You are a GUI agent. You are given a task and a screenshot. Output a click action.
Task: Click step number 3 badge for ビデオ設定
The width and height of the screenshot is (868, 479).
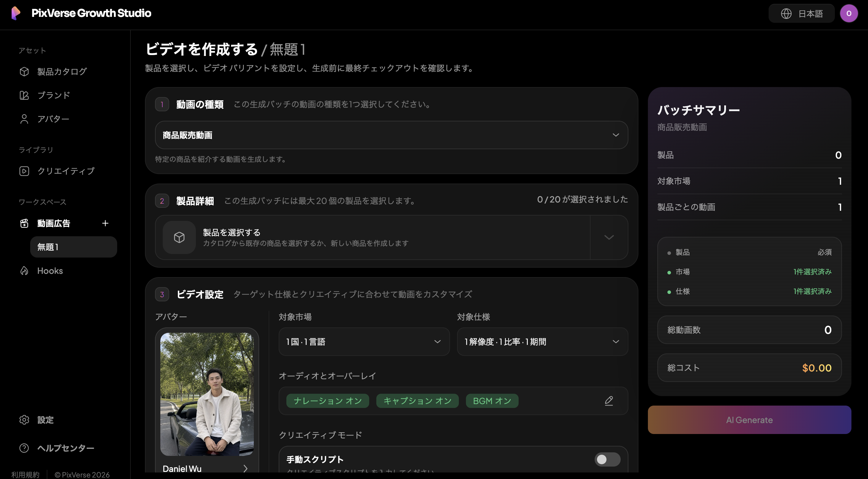162,294
